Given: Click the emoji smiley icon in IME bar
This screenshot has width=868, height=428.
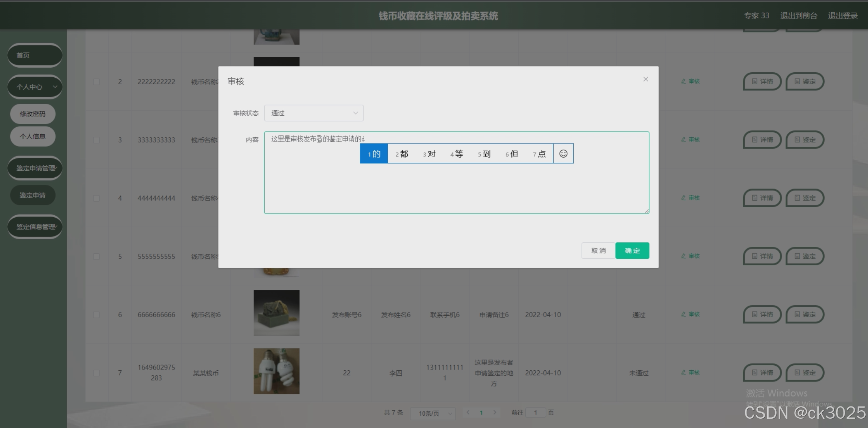Looking at the screenshot, I should click(563, 154).
